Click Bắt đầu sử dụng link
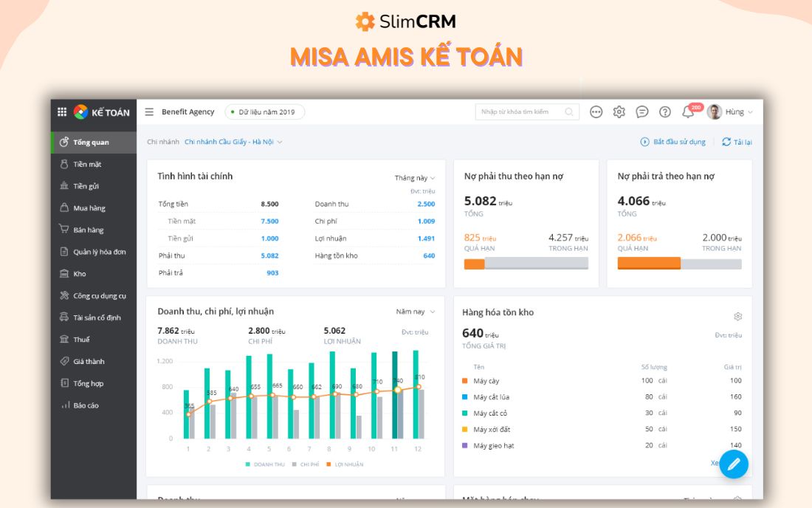Image resolution: width=812 pixels, height=508 pixels. [x=672, y=142]
